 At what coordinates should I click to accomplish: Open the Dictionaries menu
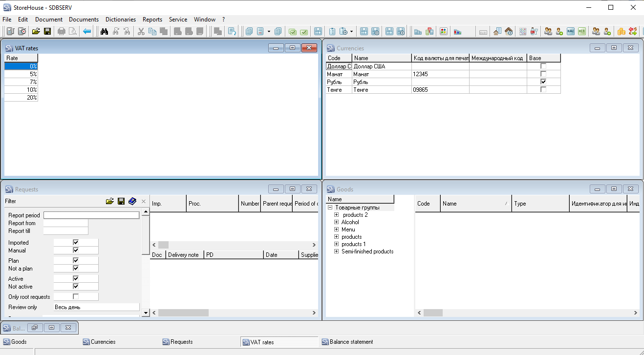tap(121, 20)
